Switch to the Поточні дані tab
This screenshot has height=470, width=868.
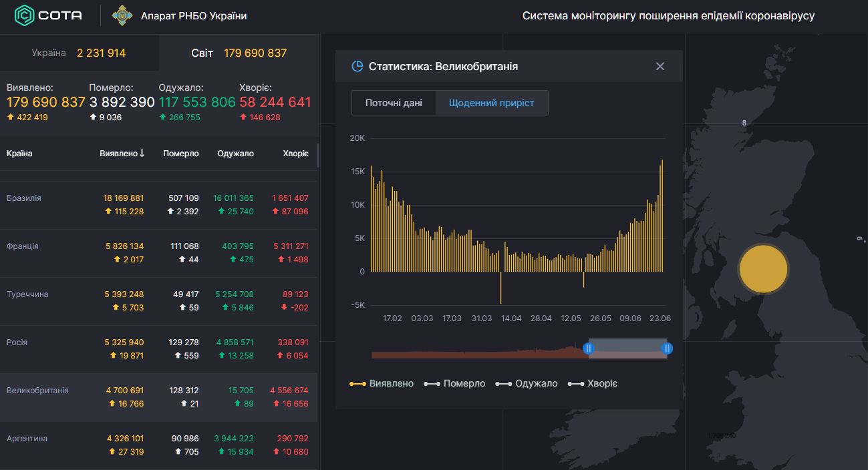point(394,103)
